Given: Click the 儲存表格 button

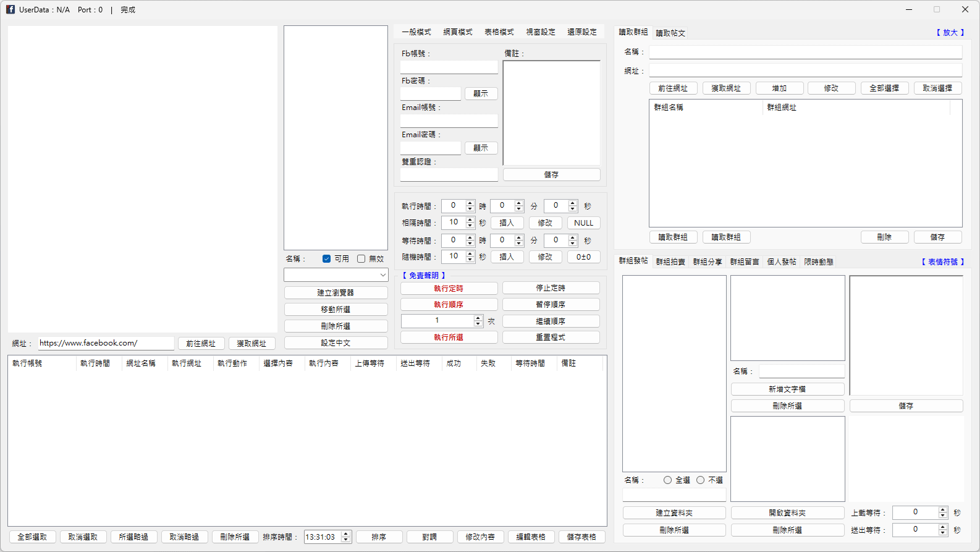Looking at the screenshot, I should [581, 537].
